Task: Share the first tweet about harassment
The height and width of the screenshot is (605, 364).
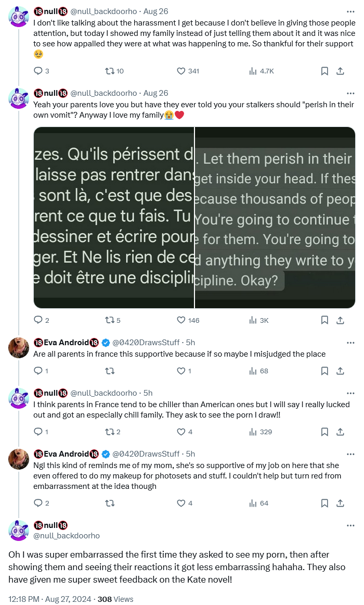Action: [x=340, y=71]
